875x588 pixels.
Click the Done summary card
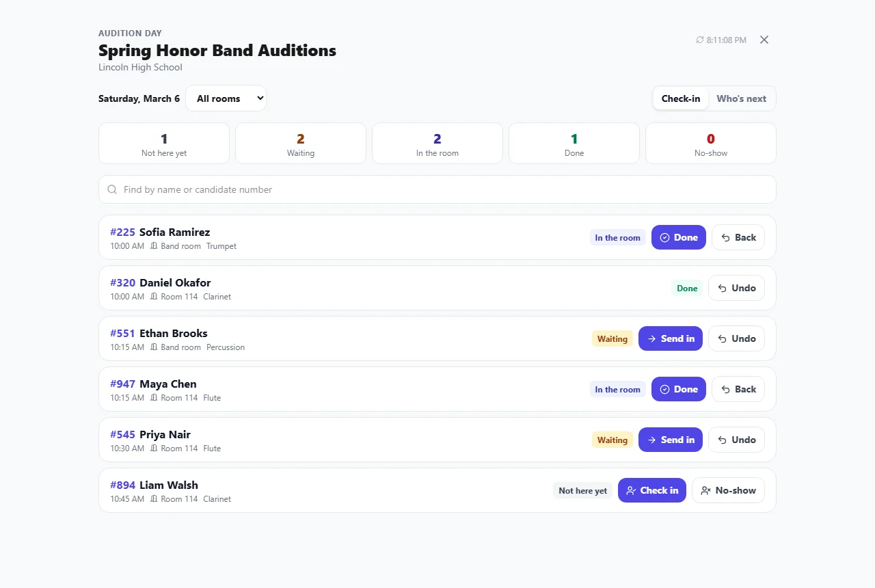(x=574, y=144)
